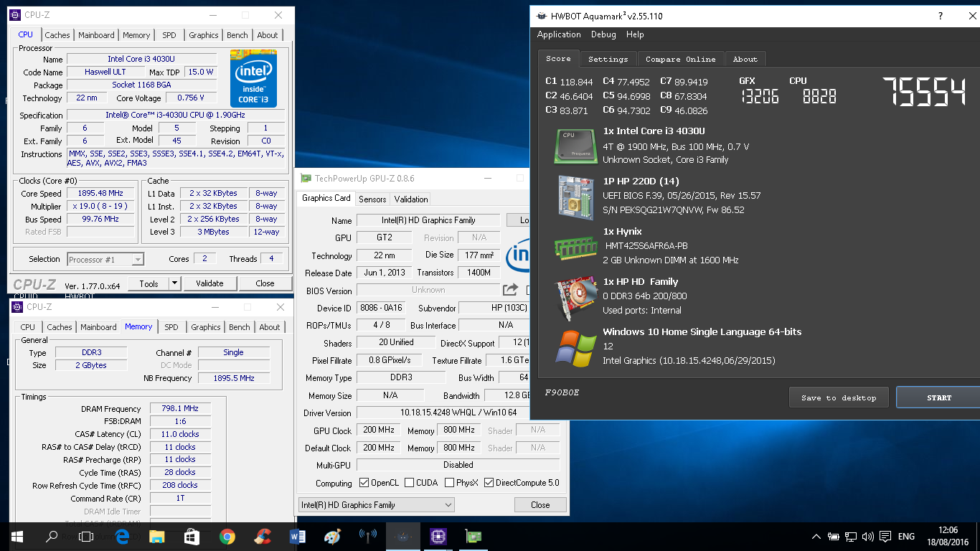980x551 pixels.
Task: Click the Aquamark question mark help button
Action: 941,16
